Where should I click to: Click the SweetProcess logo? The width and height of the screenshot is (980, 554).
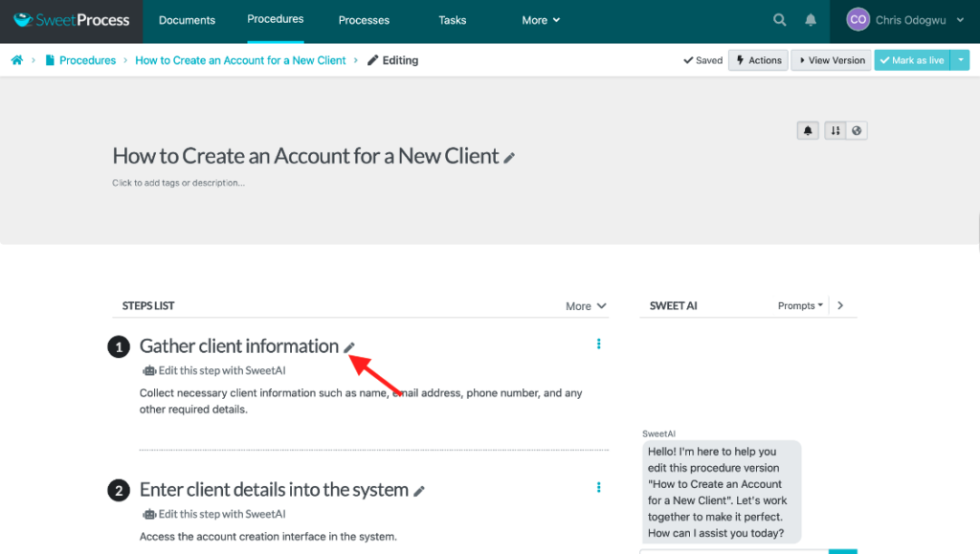[x=71, y=20]
